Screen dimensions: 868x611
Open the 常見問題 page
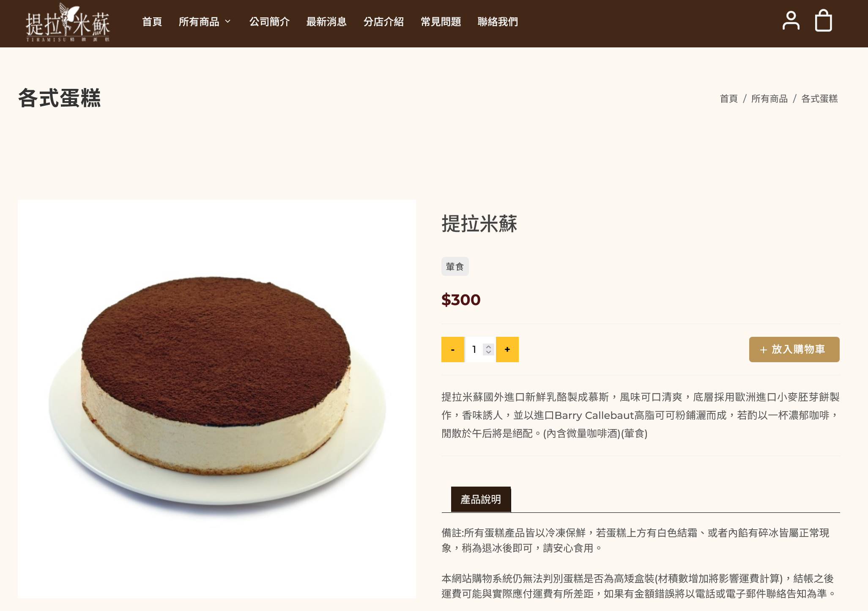(x=441, y=22)
